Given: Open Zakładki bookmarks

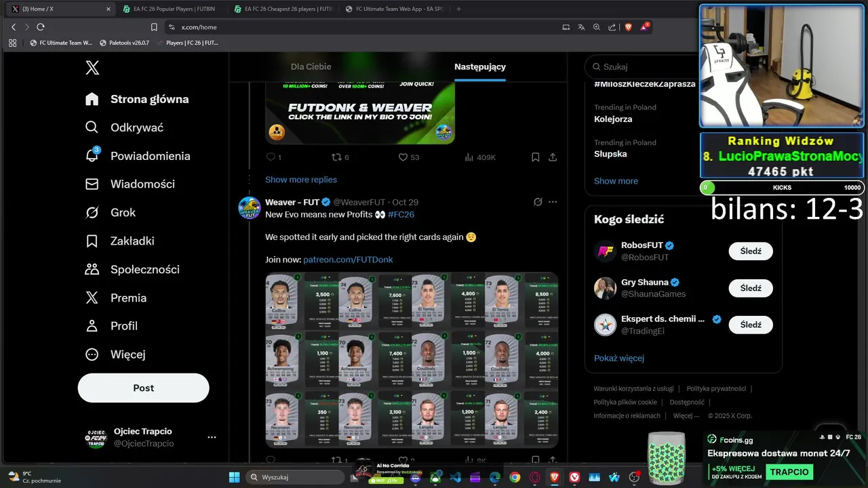Looking at the screenshot, I should pos(120,241).
